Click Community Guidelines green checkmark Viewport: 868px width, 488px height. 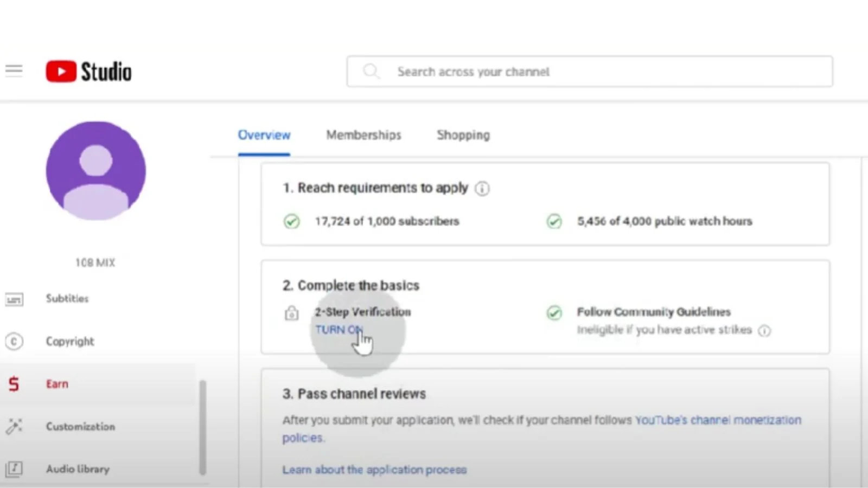pos(554,313)
